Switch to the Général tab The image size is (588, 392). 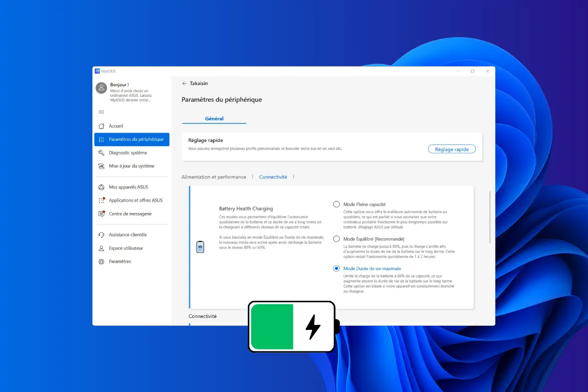tap(214, 119)
